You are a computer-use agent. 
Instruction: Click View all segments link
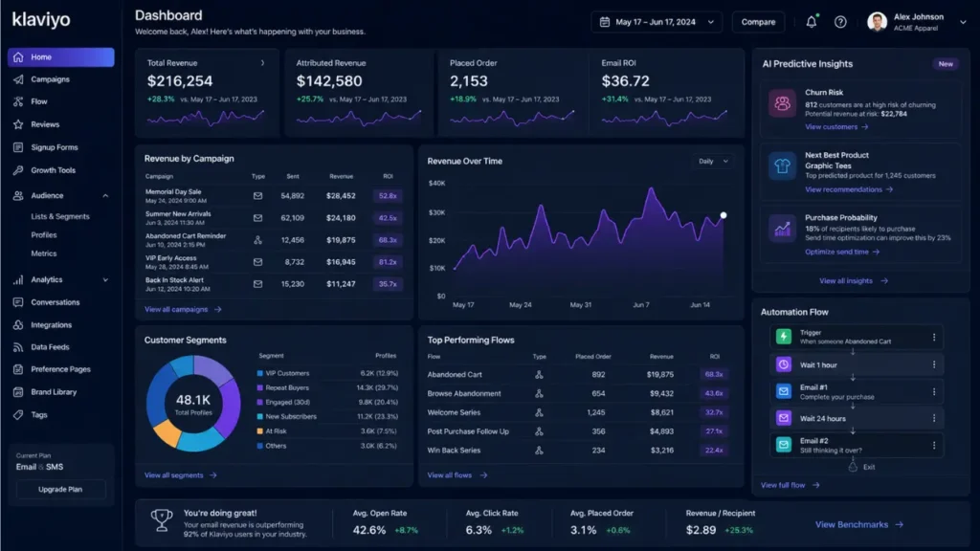coord(181,475)
